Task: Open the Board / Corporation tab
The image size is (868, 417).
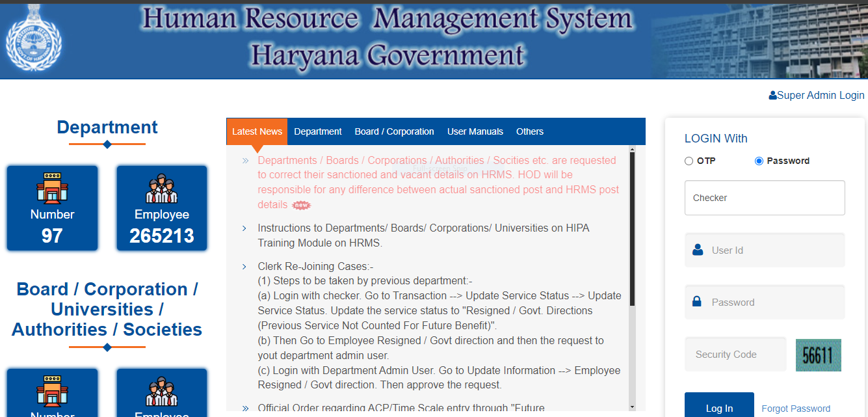Action: tap(395, 131)
